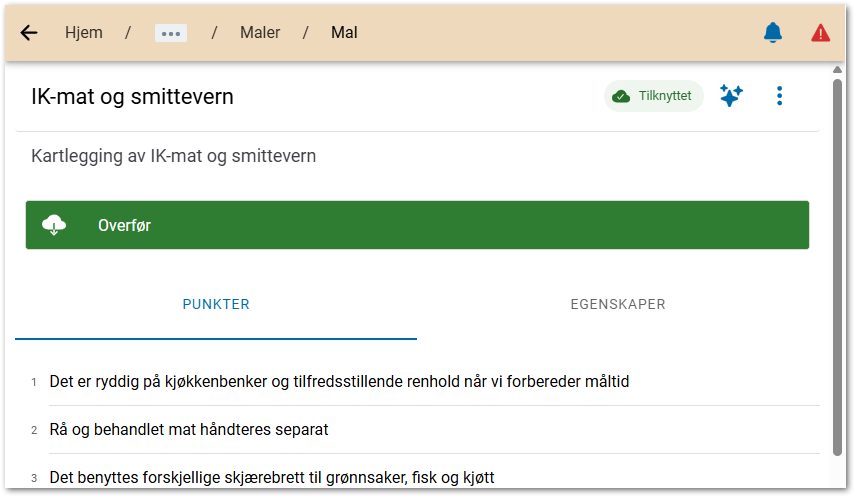Click the cloud check icon beside Tilknyttet

[621, 96]
